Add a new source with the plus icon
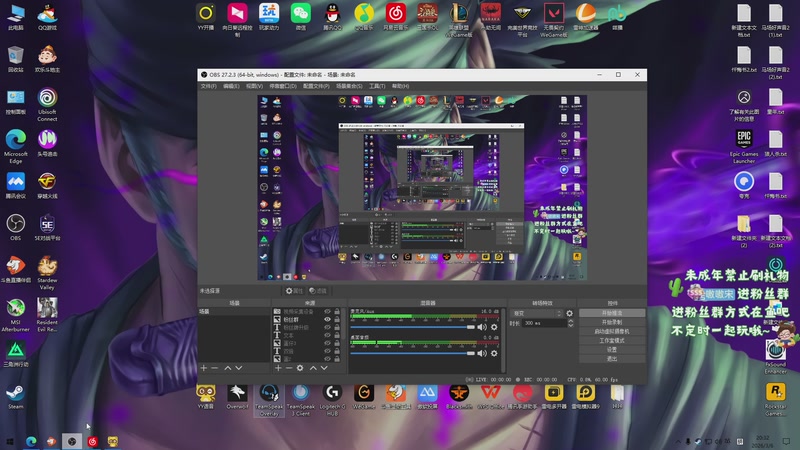The image size is (800, 450). click(x=278, y=368)
